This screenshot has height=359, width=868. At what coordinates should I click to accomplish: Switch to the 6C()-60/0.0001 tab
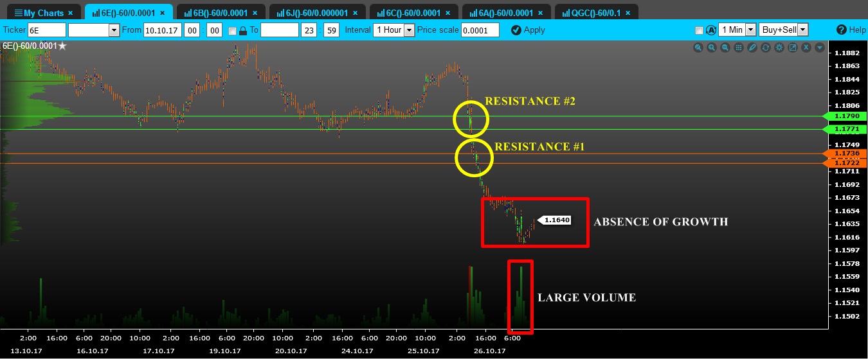[x=413, y=13]
